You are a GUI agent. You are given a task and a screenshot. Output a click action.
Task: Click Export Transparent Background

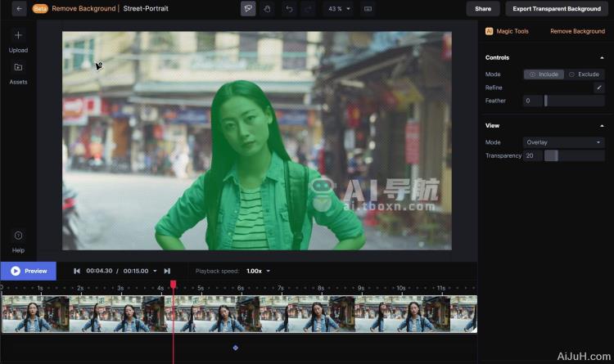coord(557,9)
